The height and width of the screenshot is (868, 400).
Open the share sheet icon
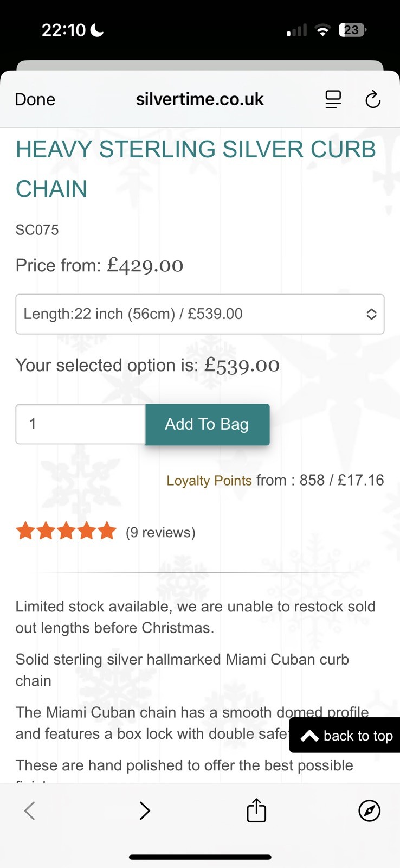[x=256, y=810]
